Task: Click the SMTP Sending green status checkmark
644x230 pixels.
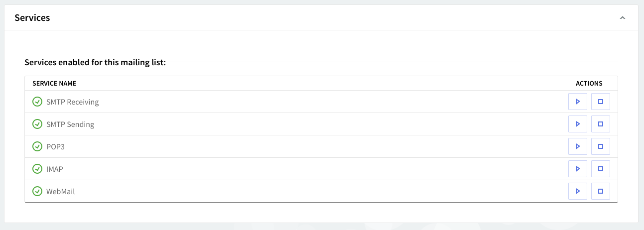Action: 37,124
